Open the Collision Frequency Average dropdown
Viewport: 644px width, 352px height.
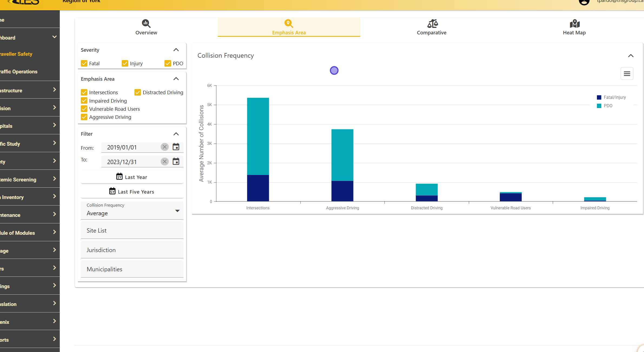point(132,211)
